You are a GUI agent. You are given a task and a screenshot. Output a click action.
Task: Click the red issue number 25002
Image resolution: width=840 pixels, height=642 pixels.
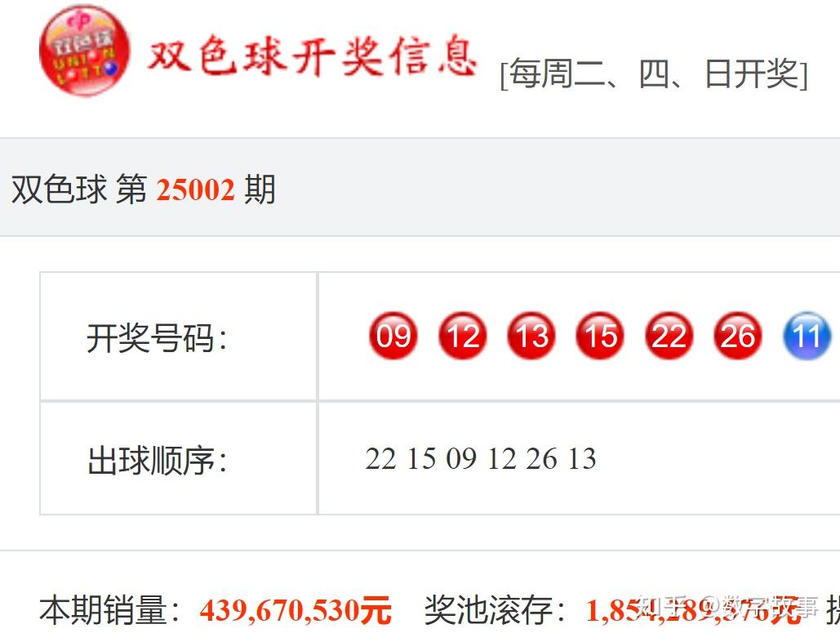coord(196,189)
